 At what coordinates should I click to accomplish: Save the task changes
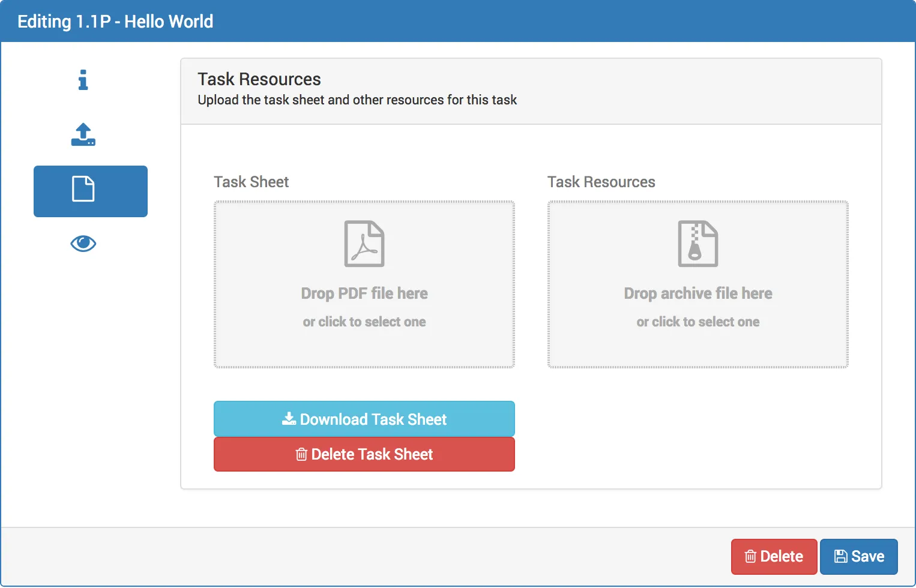(x=858, y=556)
